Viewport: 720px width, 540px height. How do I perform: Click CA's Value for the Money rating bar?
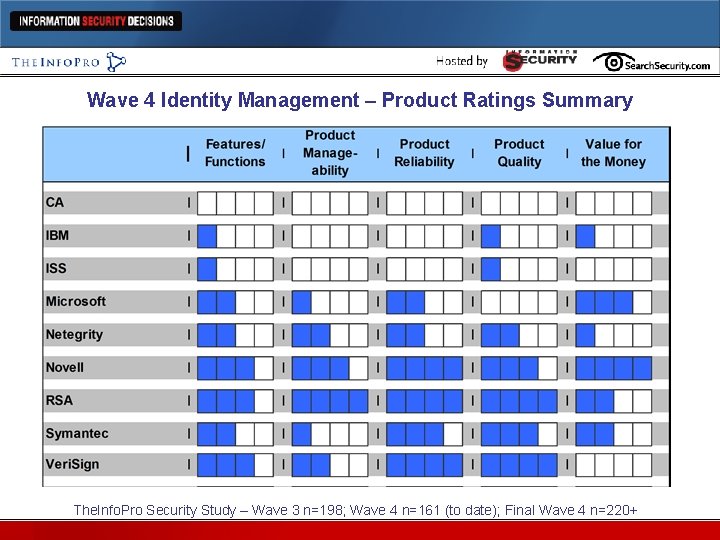[613, 203]
